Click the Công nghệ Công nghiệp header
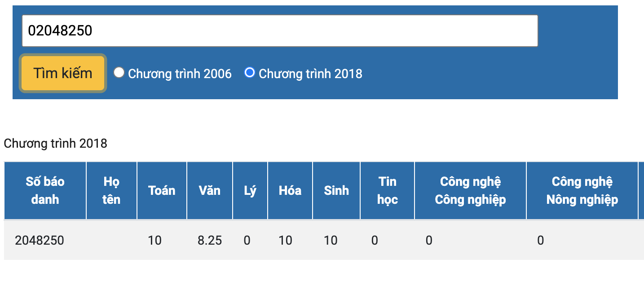This screenshot has width=644, height=290. pyautogui.click(x=470, y=190)
